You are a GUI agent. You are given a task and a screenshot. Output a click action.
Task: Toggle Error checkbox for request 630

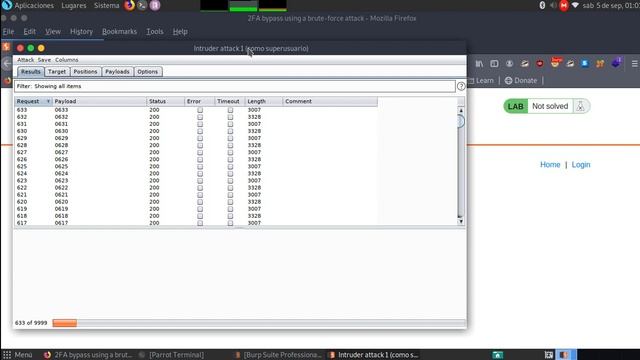tap(200, 131)
